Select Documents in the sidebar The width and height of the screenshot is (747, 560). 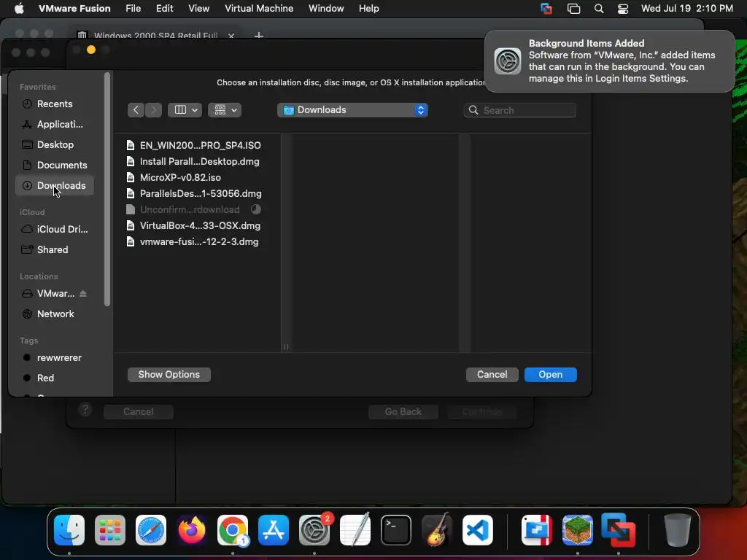coord(54,166)
